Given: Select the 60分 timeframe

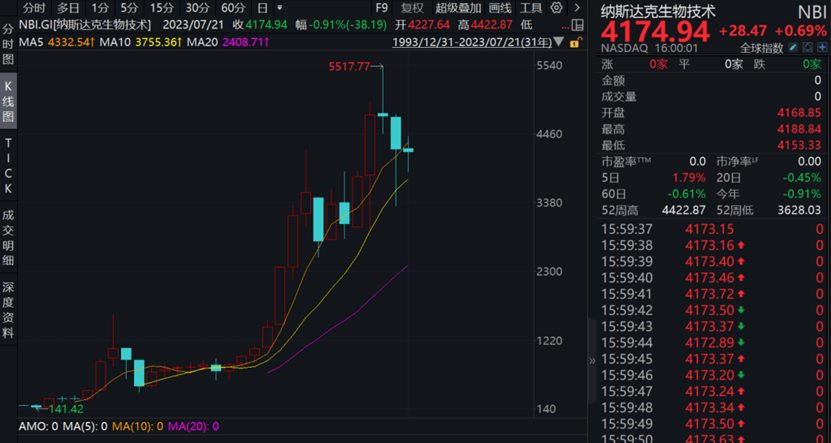Looking at the screenshot, I should pos(232,8).
